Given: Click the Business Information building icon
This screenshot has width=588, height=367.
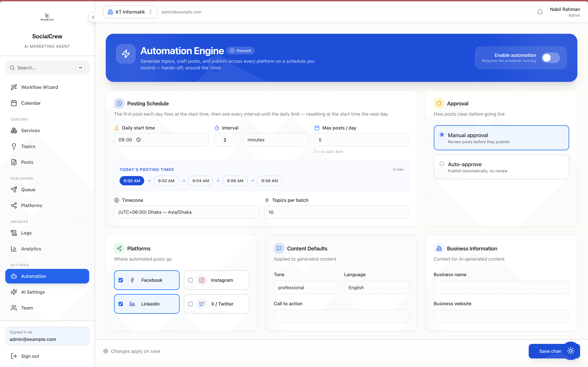Looking at the screenshot, I should (439, 248).
